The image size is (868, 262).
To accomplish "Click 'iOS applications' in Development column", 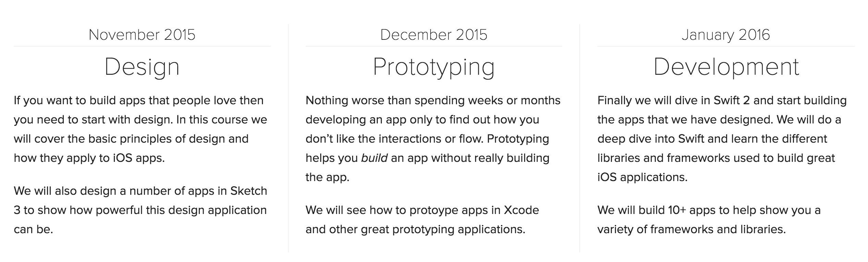I will click(x=642, y=177).
